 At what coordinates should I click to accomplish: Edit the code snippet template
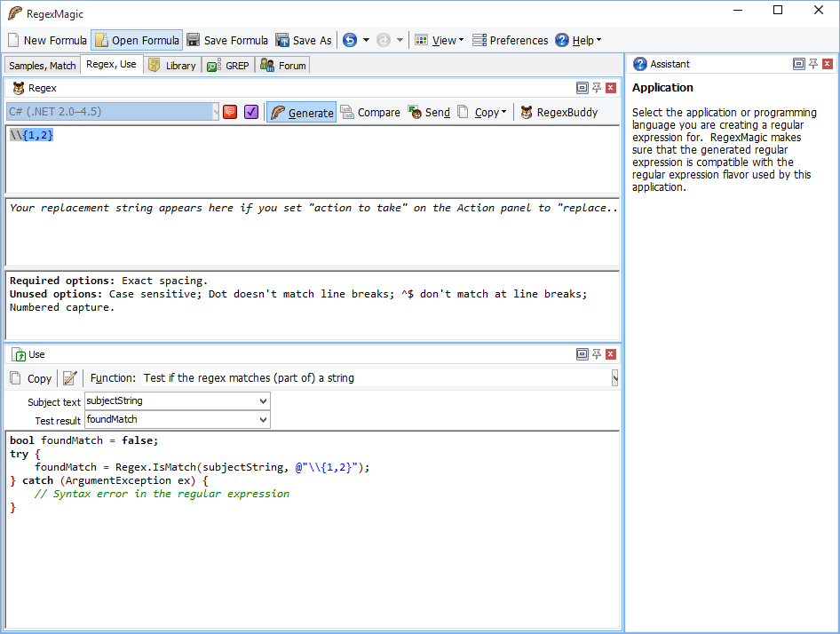69,377
